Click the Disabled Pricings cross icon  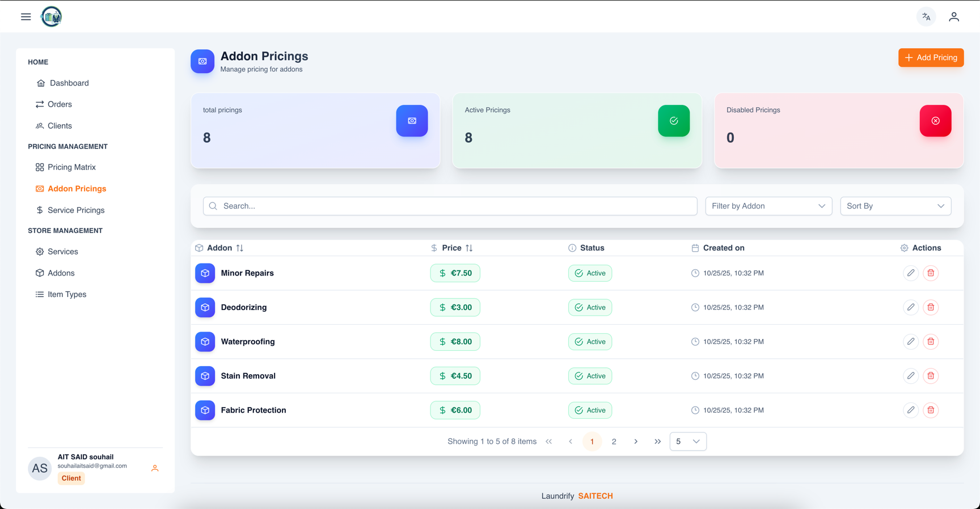point(935,121)
